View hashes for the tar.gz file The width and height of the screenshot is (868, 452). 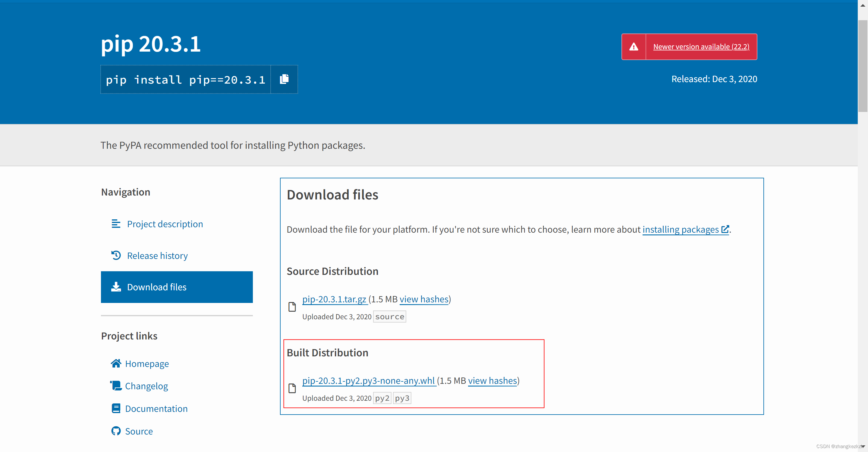coord(423,299)
